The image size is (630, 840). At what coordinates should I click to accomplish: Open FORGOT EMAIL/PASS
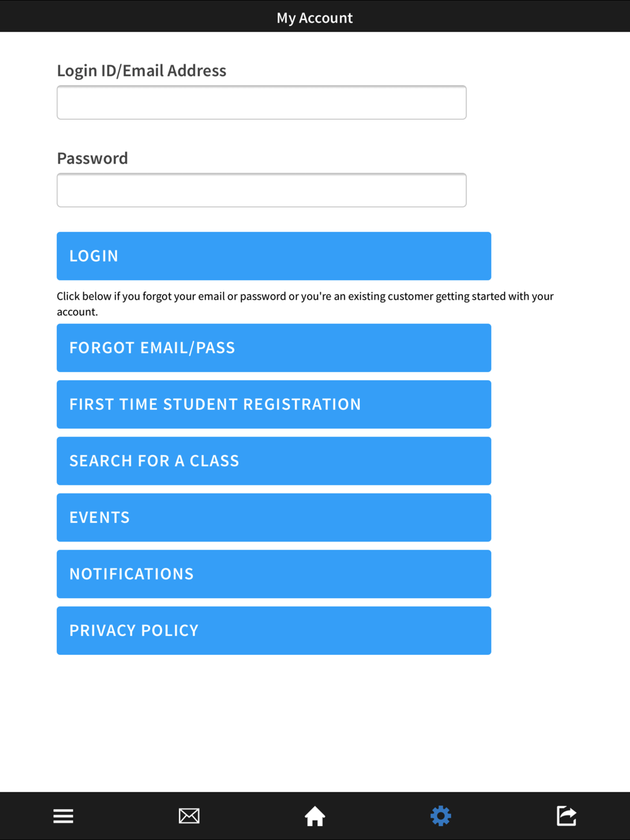[274, 348]
